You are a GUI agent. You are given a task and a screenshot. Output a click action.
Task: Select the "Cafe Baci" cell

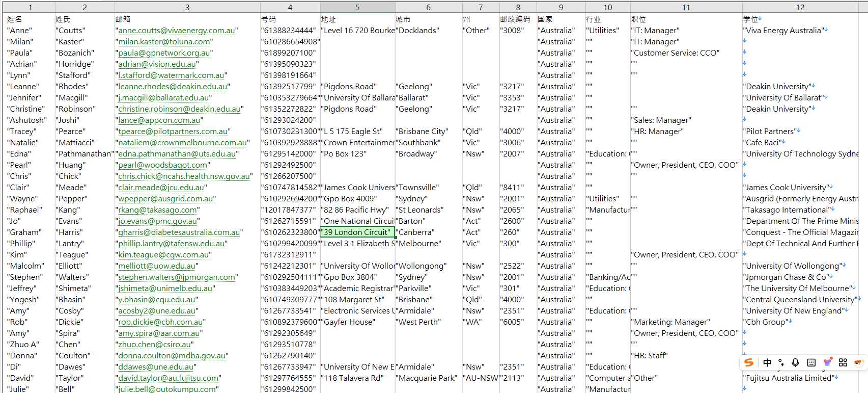(x=800, y=143)
